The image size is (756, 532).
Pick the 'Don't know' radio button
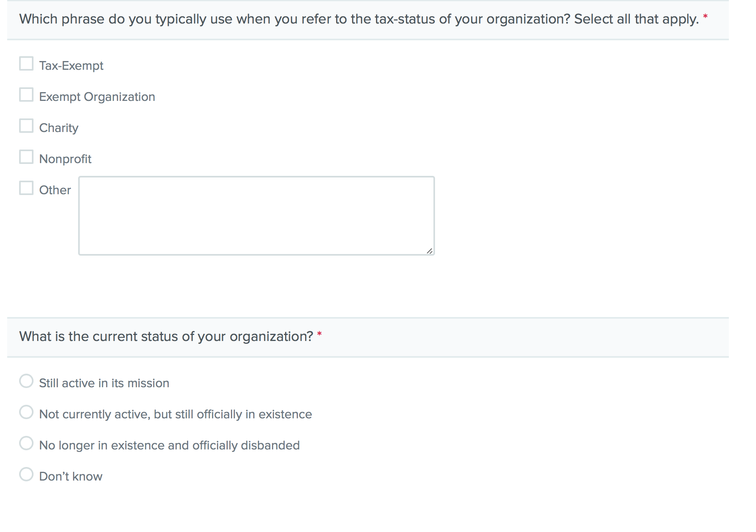[26, 475]
